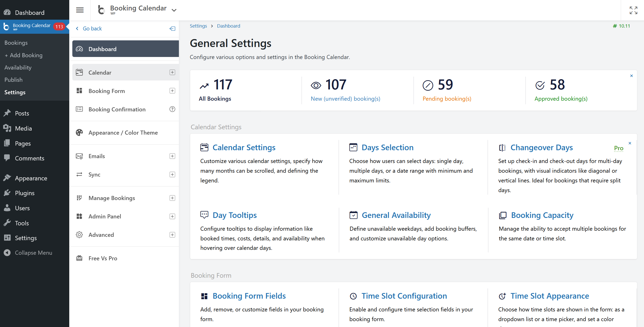This screenshot has width=644, height=327.
Task: Open Time Slot Appearance card link
Action: click(x=550, y=296)
